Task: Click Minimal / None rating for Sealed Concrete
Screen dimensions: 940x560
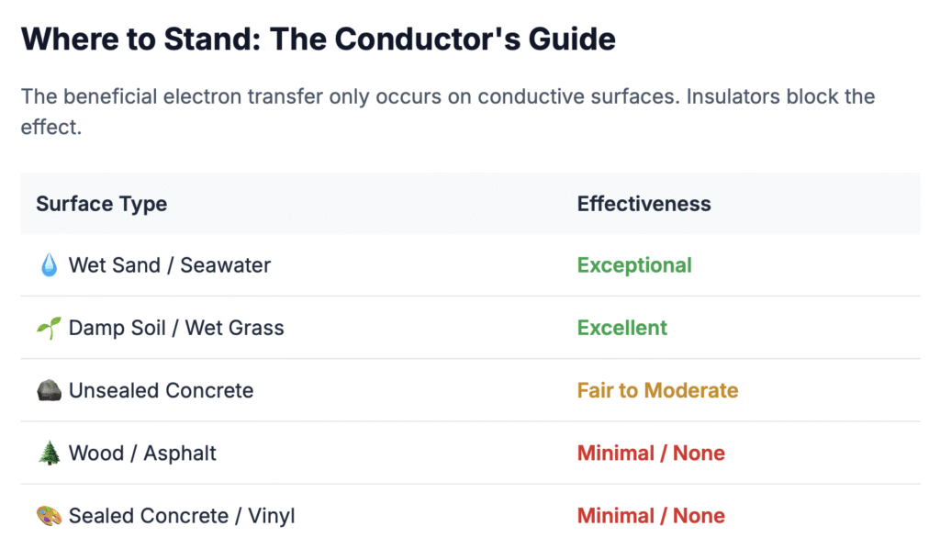Action: coord(651,516)
